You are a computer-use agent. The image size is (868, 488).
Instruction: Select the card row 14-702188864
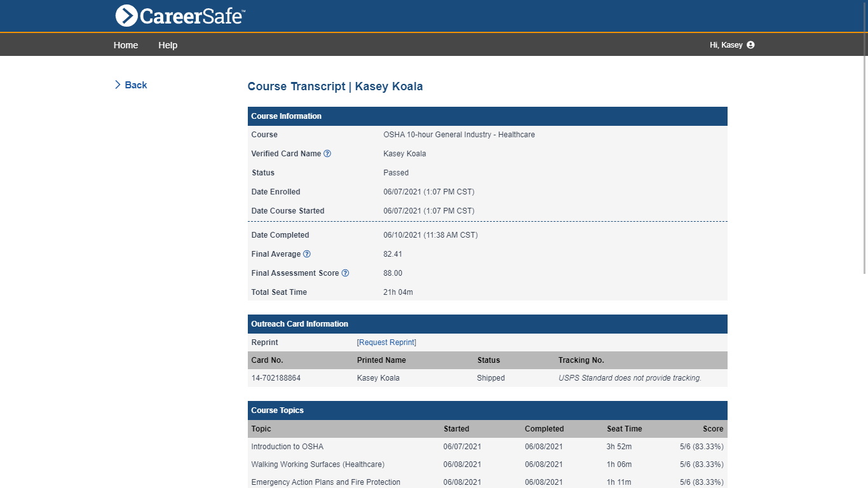point(275,377)
